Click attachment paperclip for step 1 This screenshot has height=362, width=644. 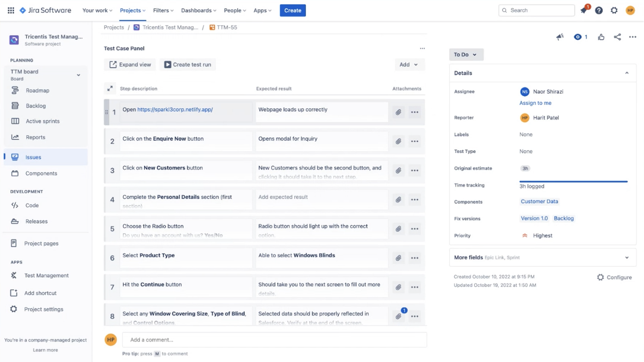point(398,112)
